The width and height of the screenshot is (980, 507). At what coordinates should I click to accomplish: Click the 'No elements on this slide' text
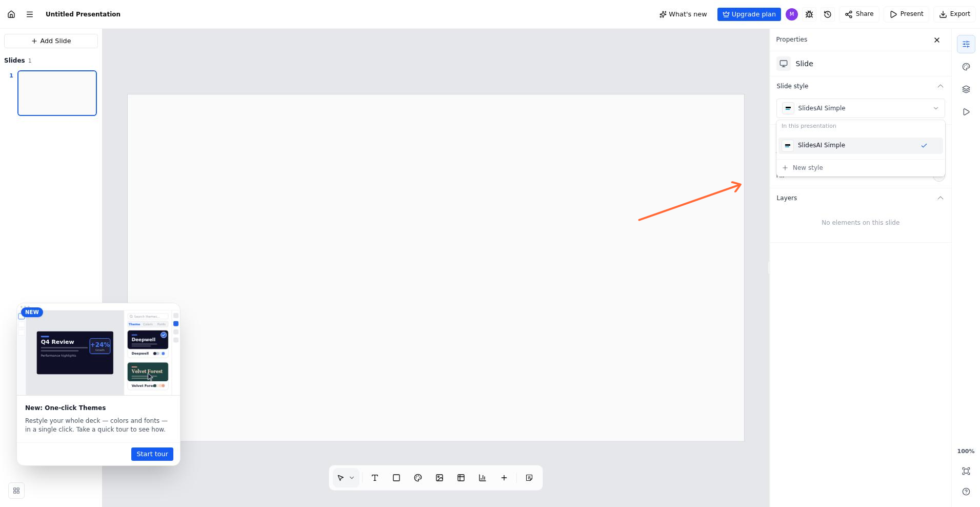tap(861, 223)
